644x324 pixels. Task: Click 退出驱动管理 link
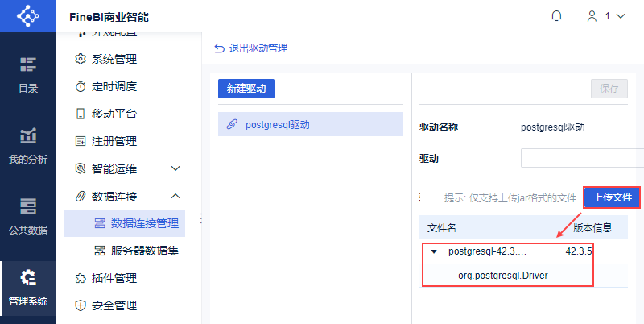pos(258,48)
